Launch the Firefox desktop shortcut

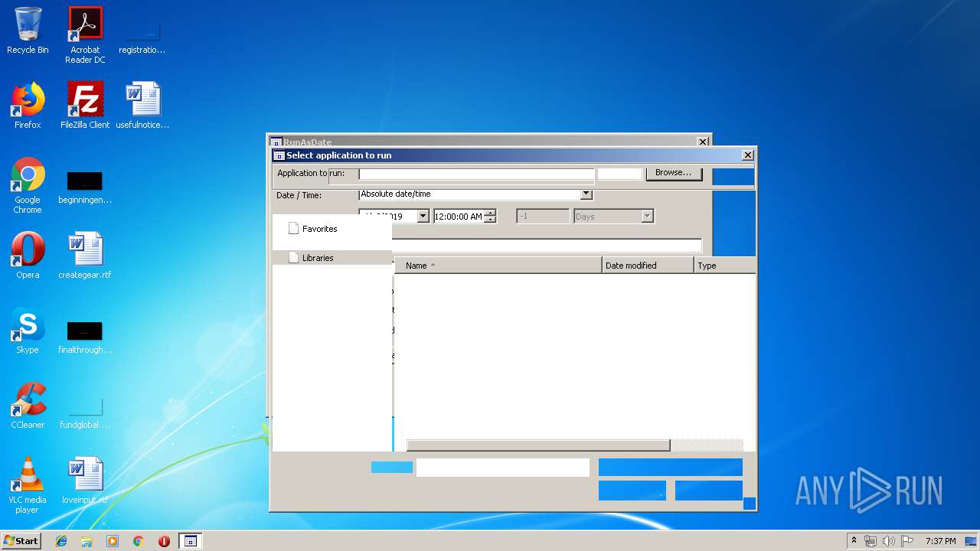coord(28,106)
